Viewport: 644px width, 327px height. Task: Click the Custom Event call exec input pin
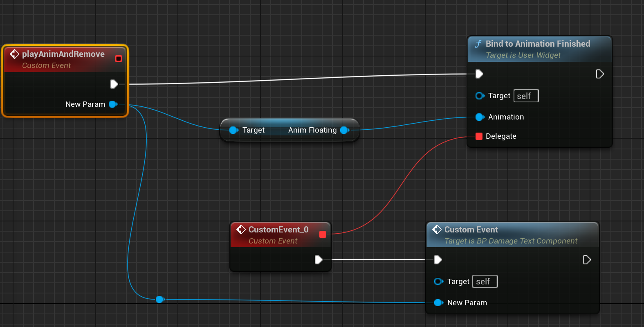(x=438, y=260)
